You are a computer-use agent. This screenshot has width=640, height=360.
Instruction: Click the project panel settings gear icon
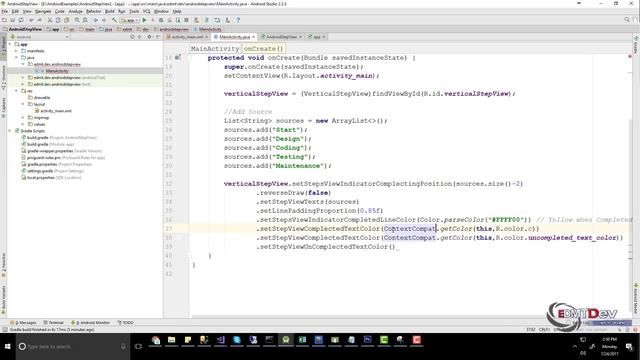coord(149,37)
